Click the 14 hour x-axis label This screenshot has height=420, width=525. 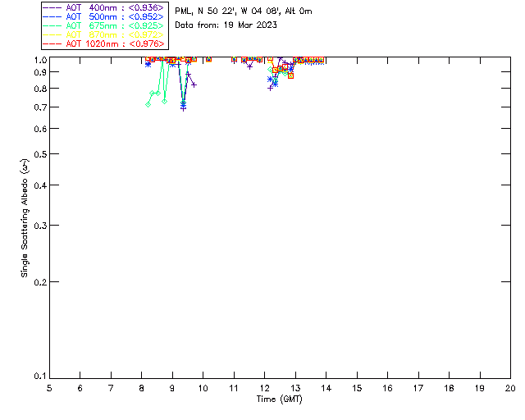326,389
